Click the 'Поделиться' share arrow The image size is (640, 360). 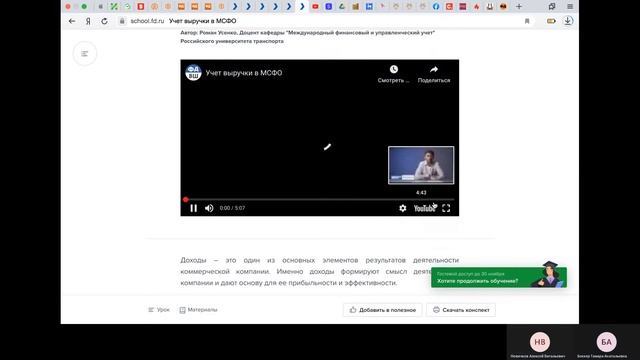pos(434,69)
